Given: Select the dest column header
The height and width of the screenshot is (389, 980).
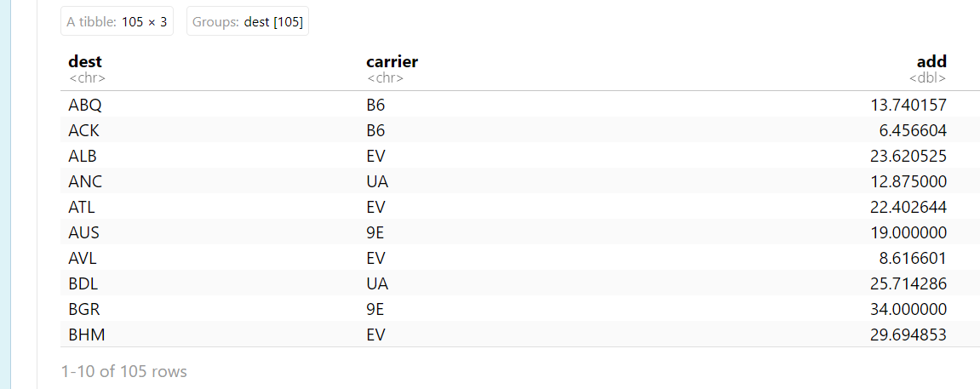Looking at the screenshot, I should tap(85, 61).
